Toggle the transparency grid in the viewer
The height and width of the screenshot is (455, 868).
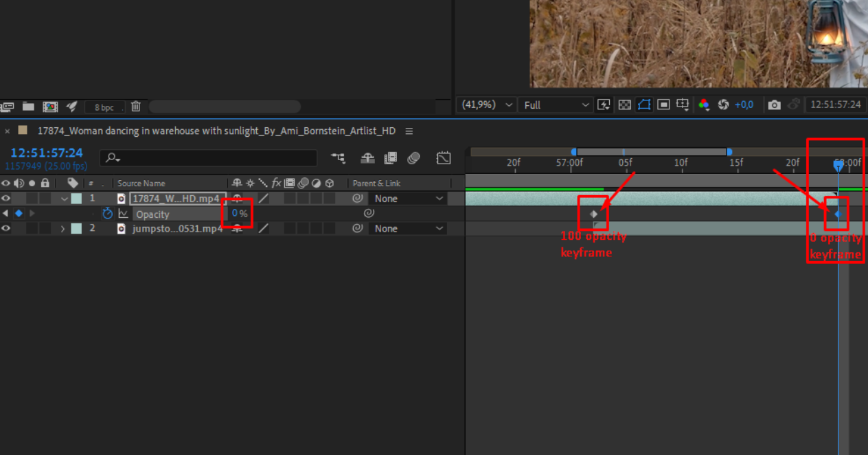pyautogui.click(x=624, y=104)
